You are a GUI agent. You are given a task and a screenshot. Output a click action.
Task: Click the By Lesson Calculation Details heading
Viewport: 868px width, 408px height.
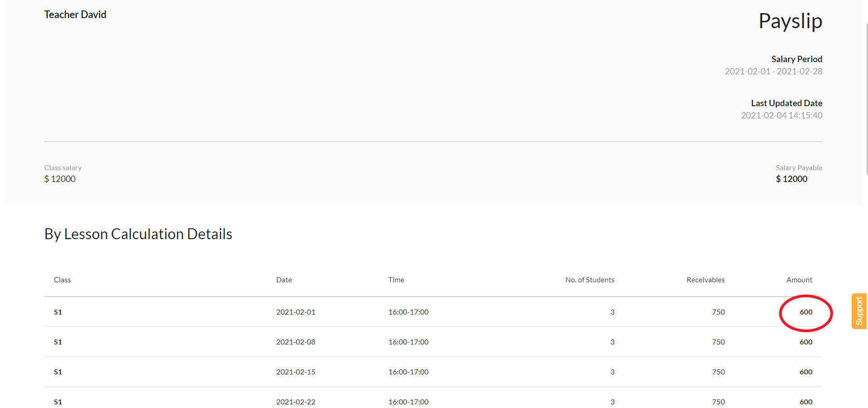pyautogui.click(x=138, y=234)
